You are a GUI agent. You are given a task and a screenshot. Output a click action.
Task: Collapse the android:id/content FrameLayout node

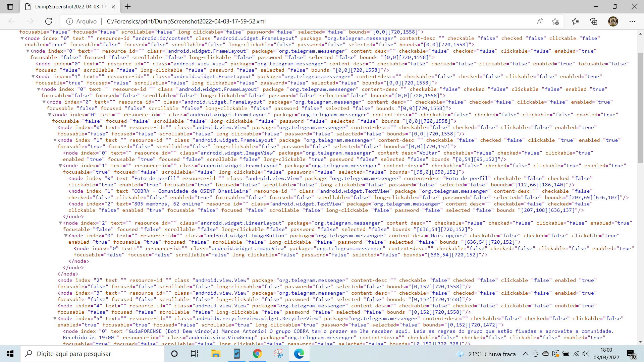[x=22, y=38]
